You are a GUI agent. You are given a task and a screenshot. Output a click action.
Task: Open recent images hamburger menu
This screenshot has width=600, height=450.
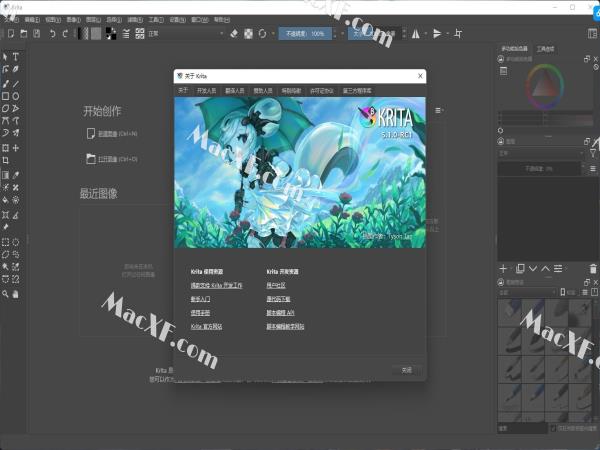439,111
